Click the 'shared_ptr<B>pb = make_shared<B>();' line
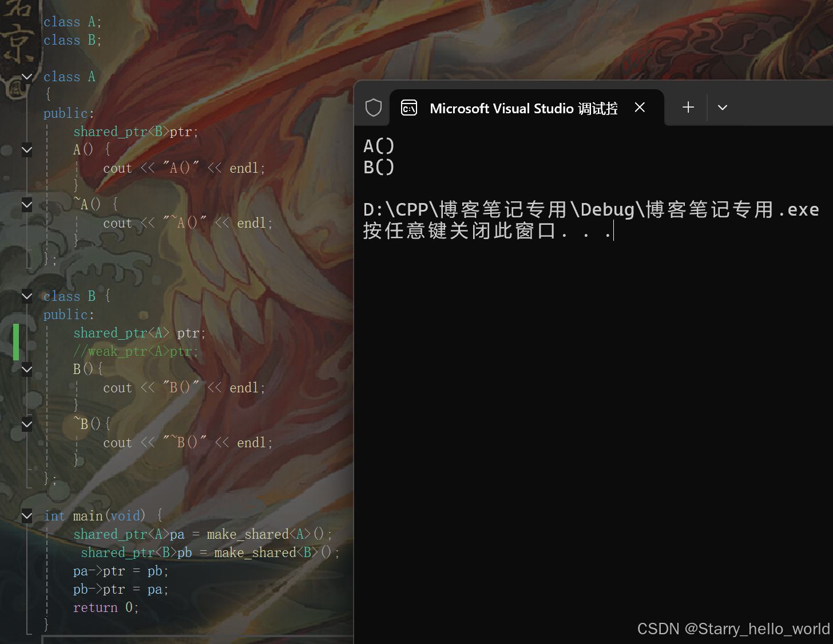833x644 pixels. [x=210, y=552]
